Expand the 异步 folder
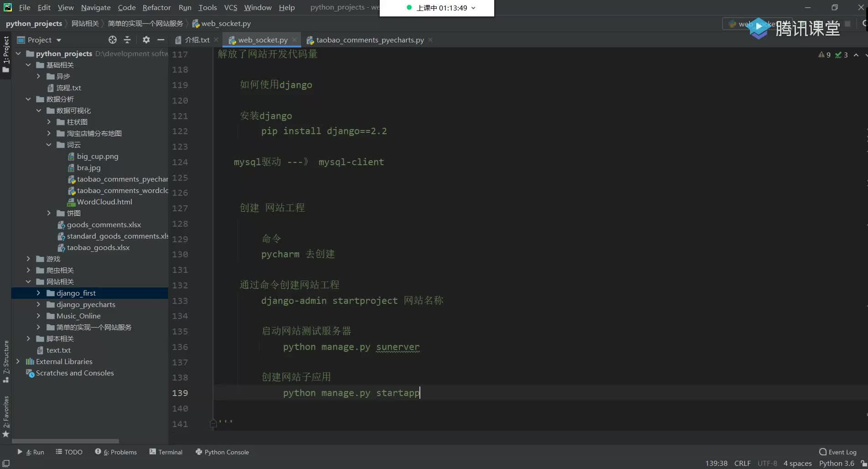The image size is (868, 469). (38, 76)
